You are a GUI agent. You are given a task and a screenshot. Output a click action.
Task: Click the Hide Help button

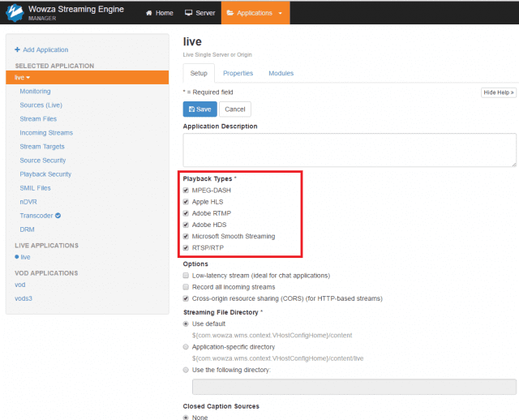click(499, 92)
